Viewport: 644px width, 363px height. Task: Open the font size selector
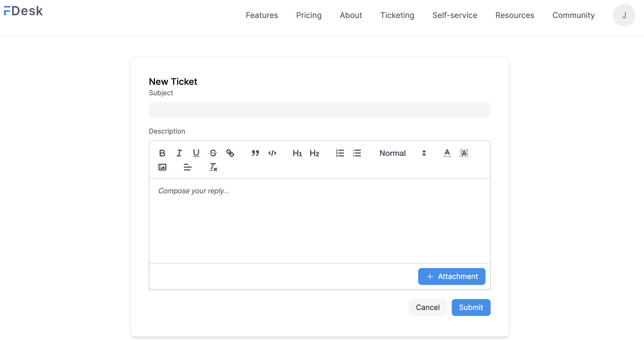pyautogui.click(x=424, y=153)
